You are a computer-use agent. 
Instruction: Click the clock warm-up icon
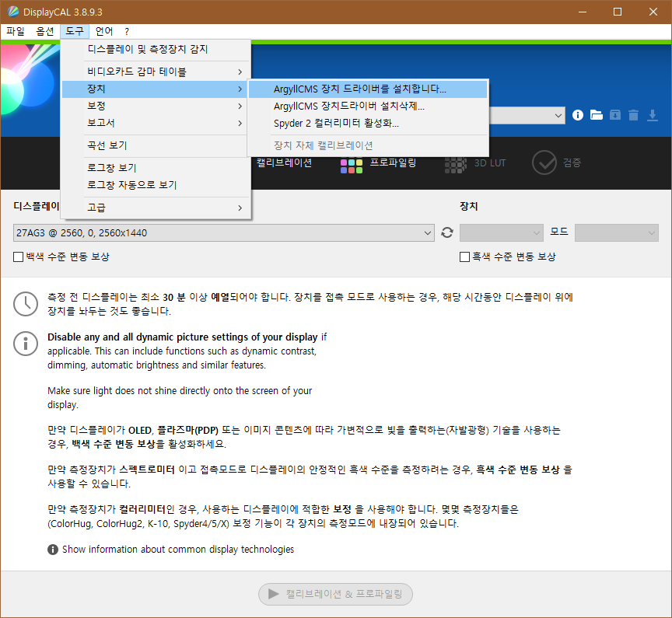(x=26, y=304)
